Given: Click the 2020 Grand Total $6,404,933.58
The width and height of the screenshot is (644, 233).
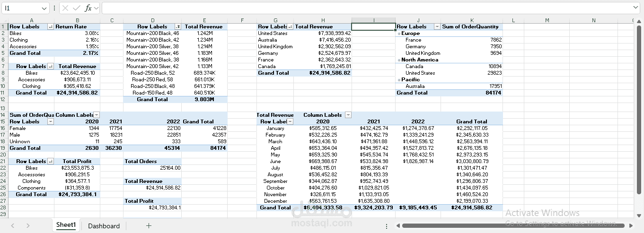Looking at the screenshot, I should coord(322,207).
